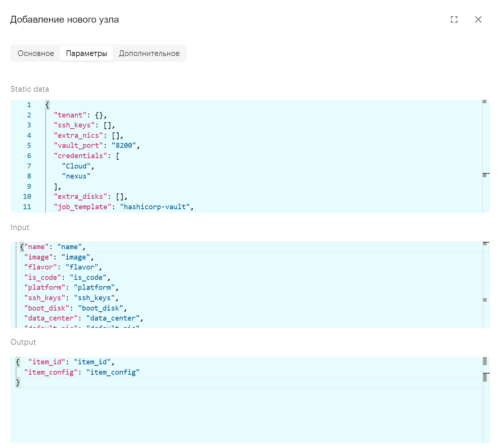The height and width of the screenshot is (448, 503).
Task: Select the Параметры tab
Action: point(86,53)
